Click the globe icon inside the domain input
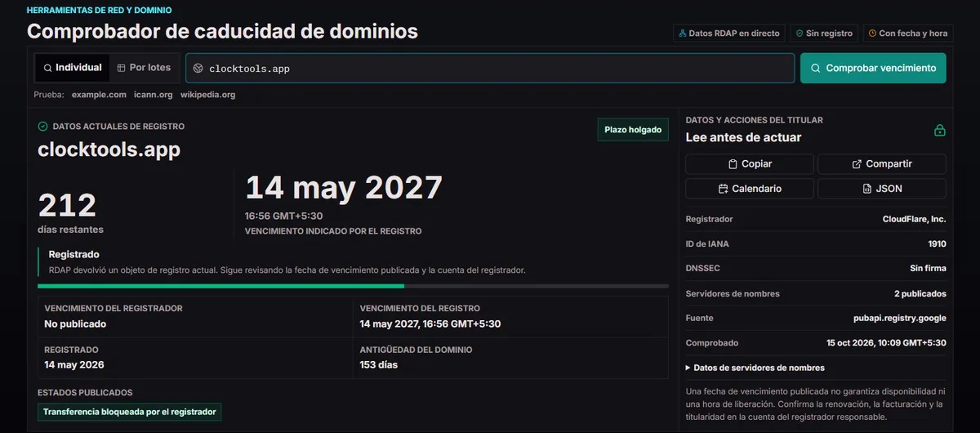The height and width of the screenshot is (433, 980). [198, 69]
